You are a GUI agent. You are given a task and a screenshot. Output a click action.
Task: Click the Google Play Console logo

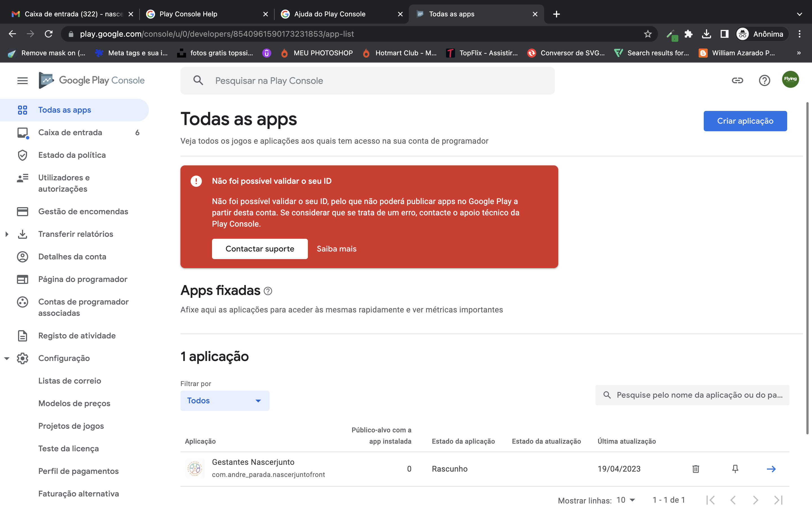click(x=92, y=80)
